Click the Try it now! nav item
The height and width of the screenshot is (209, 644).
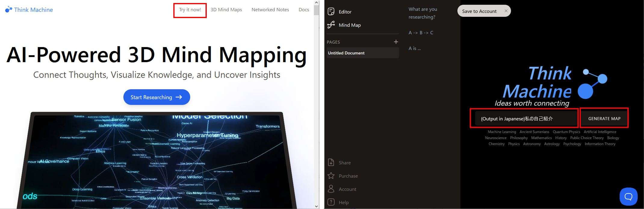(190, 10)
